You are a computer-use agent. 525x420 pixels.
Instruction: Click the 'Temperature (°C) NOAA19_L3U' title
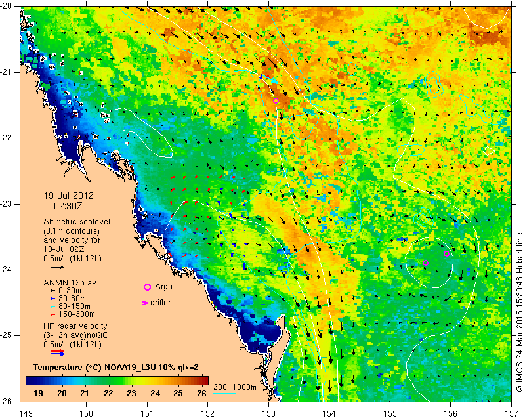click(x=96, y=367)
